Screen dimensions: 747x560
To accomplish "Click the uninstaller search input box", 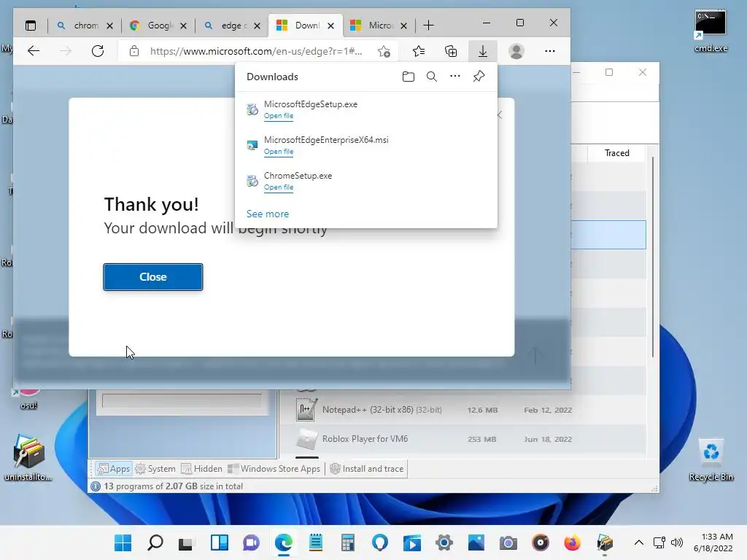I will (x=182, y=400).
